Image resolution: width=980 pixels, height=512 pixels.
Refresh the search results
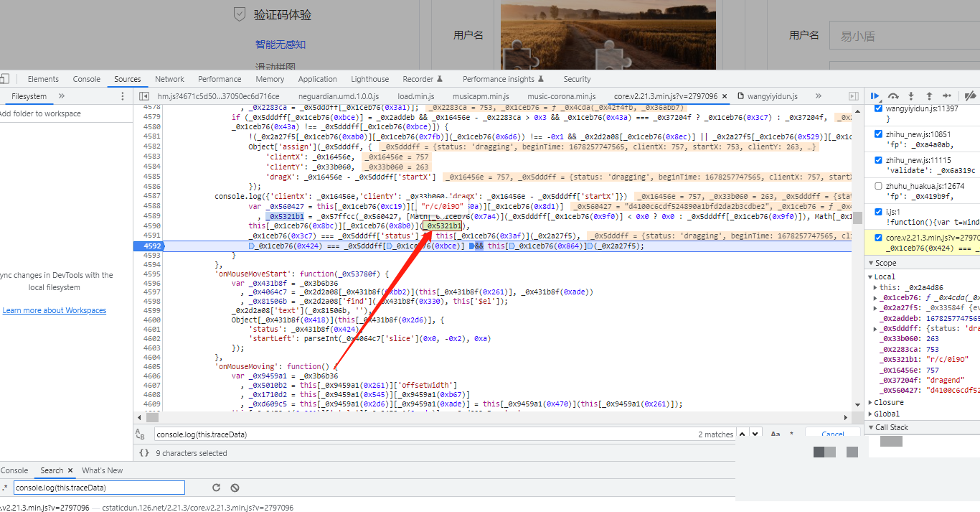coord(215,488)
